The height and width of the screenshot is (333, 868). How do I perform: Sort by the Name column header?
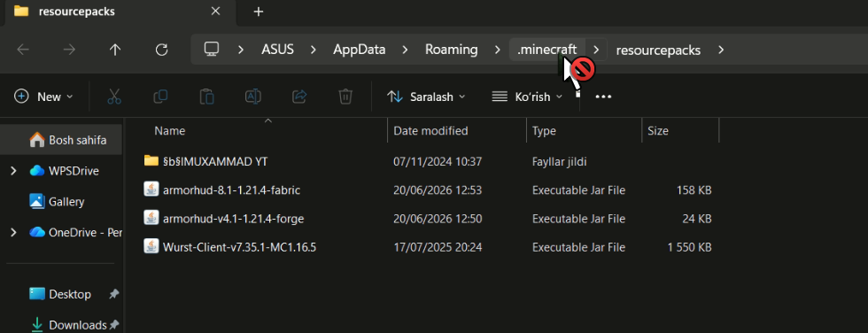tap(169, 131)
